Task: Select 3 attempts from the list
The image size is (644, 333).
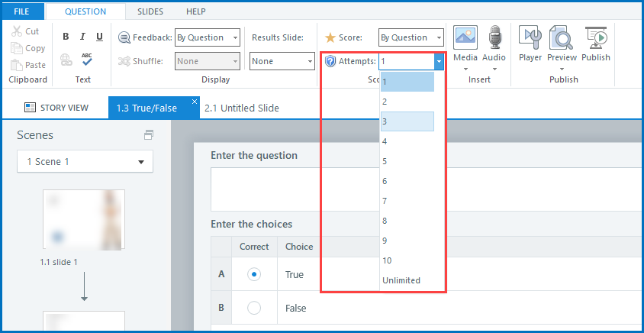Action: coord(407,121)
